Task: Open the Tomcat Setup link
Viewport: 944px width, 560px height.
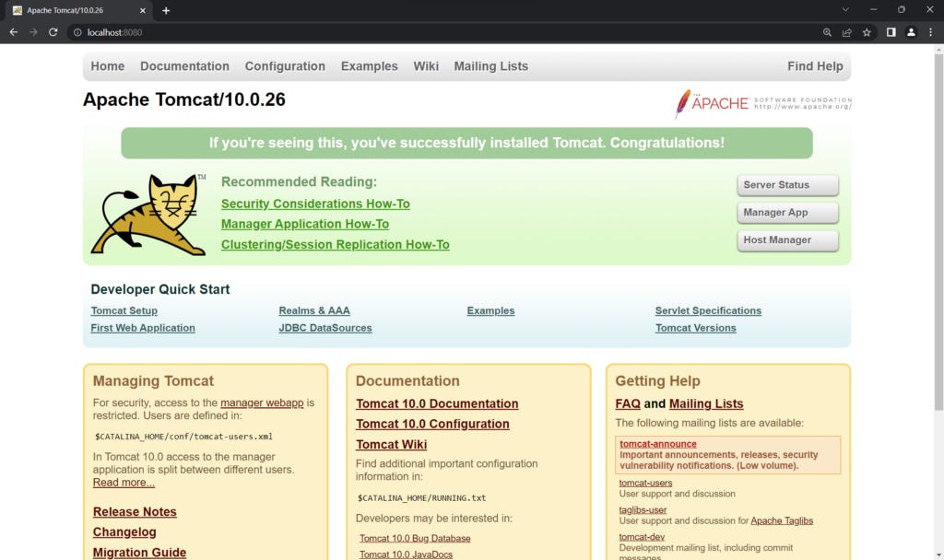Action: (x=124, y=311)
